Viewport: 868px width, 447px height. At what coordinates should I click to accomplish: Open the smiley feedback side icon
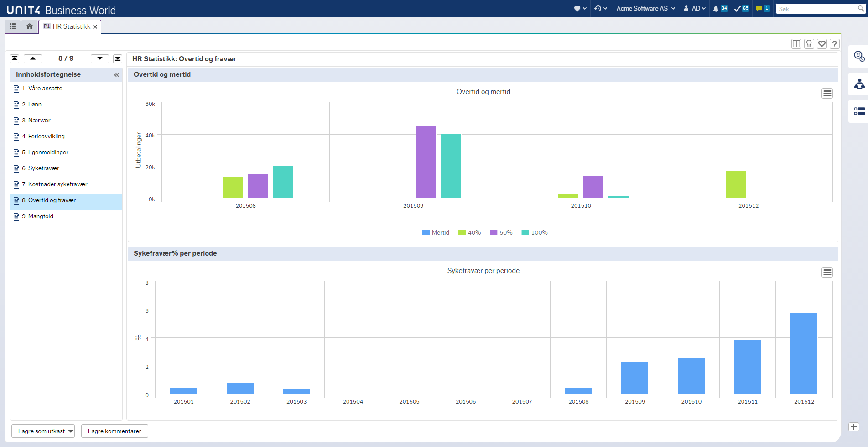point(859,57)
